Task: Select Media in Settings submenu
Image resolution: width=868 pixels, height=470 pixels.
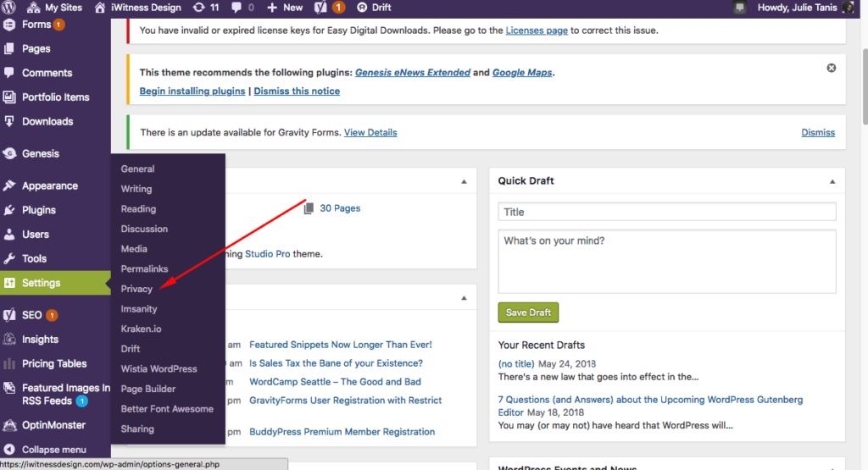Action: tap(134, 249)
